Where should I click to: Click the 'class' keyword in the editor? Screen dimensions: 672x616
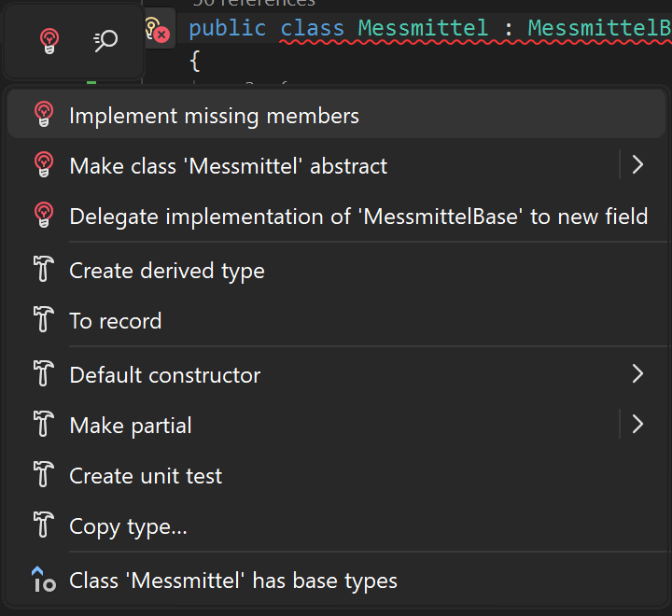[x=312, y=27]
